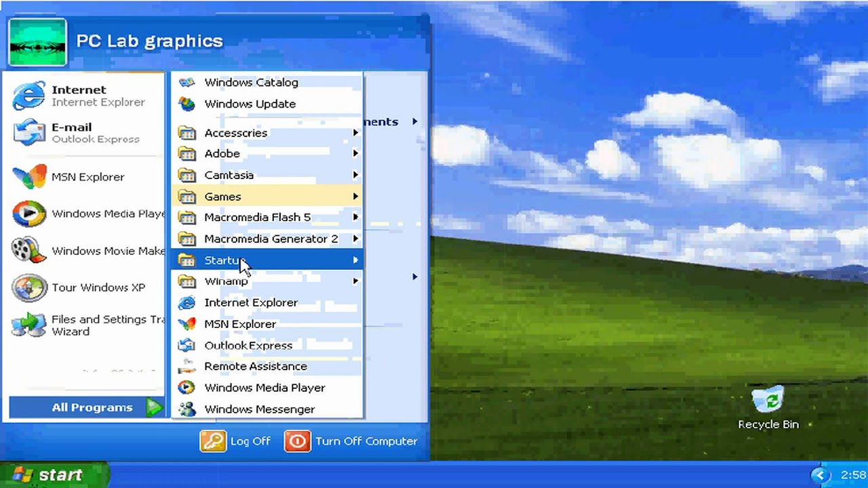
Task: Click the Remote Assistance icon
Action: (186, 367)
